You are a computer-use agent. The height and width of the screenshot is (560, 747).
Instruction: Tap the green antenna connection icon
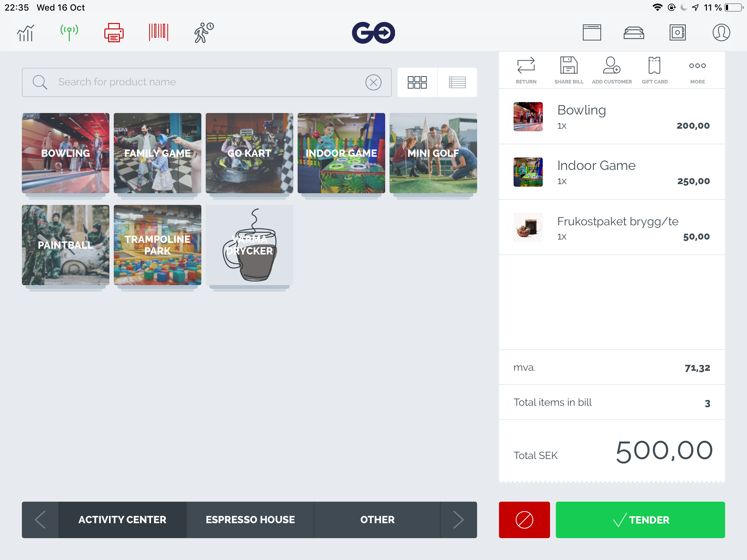tap(69, 33)
